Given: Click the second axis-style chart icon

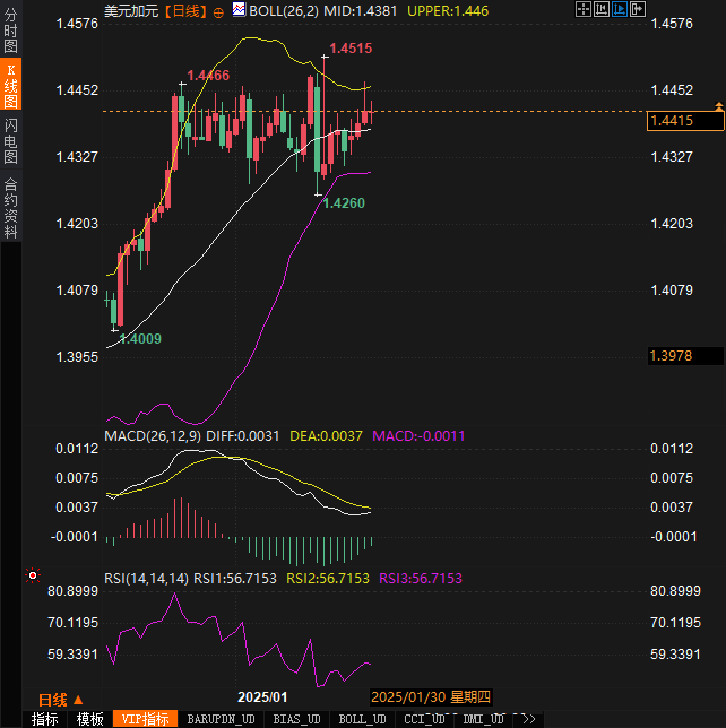Looking at the screenshot, I should [x=601, y=9].
